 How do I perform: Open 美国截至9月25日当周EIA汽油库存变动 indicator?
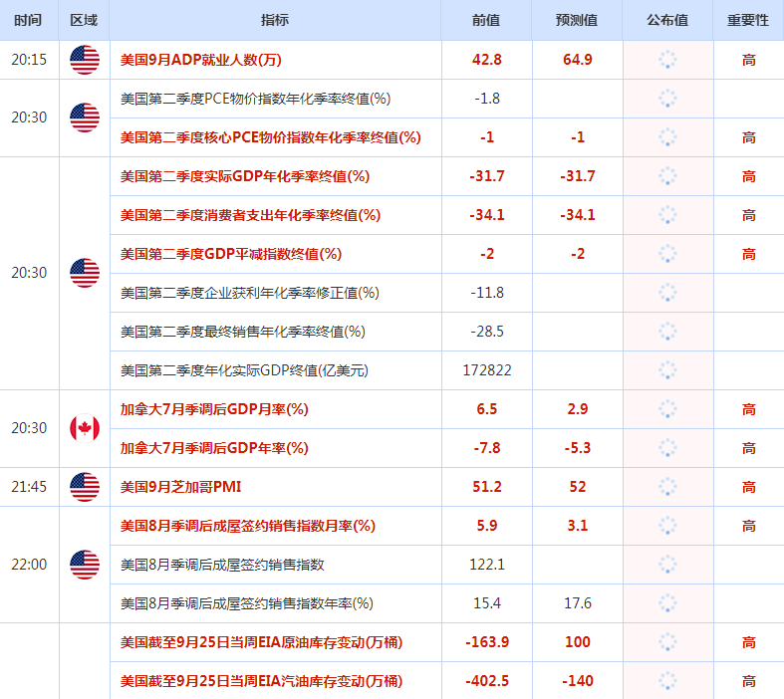coord(261,681)
